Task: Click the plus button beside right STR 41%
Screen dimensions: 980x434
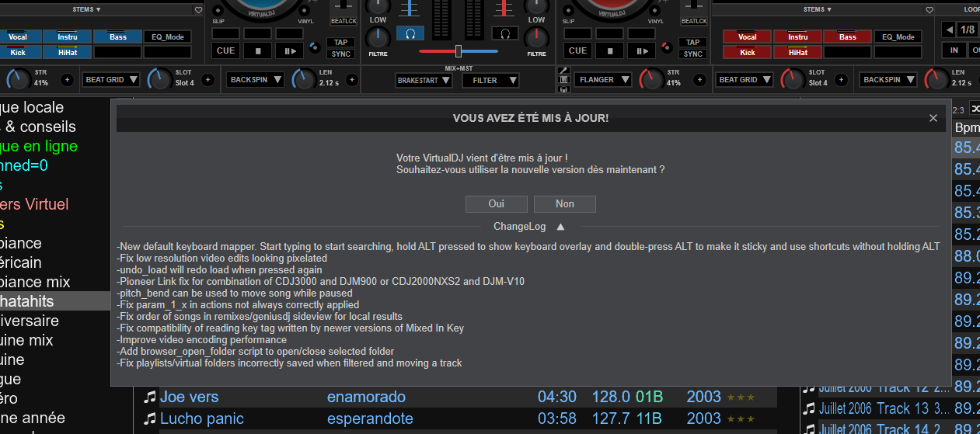Action: tap(700, 80)
